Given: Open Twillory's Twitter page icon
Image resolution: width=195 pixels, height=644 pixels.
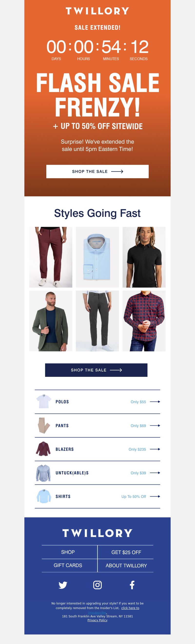Looking at the screenshot, I should tap(63, 585).
